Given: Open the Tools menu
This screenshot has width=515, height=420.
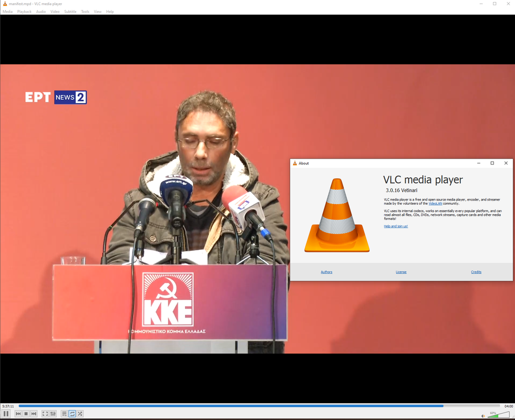Looking at the screenshot, I should (x=85, y=12).
